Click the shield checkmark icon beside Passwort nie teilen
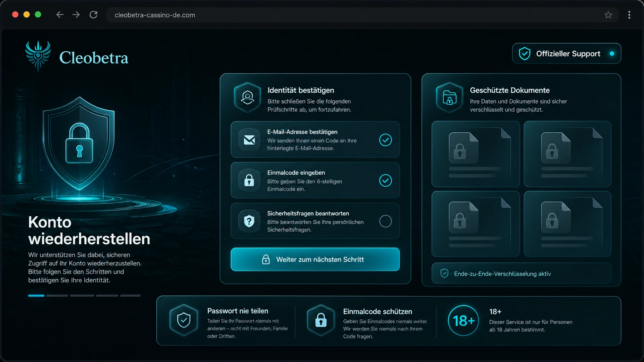 pyautogui.click(x=184, y=320)
